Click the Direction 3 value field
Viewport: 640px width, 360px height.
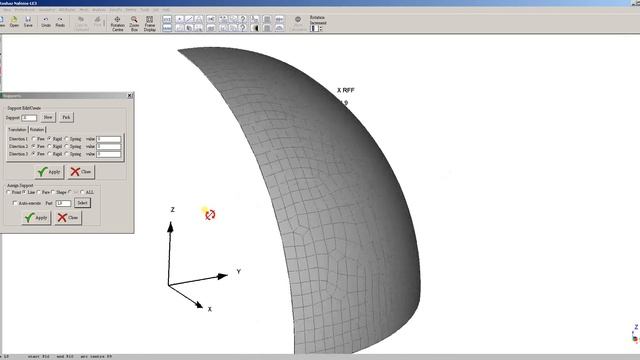109,154
